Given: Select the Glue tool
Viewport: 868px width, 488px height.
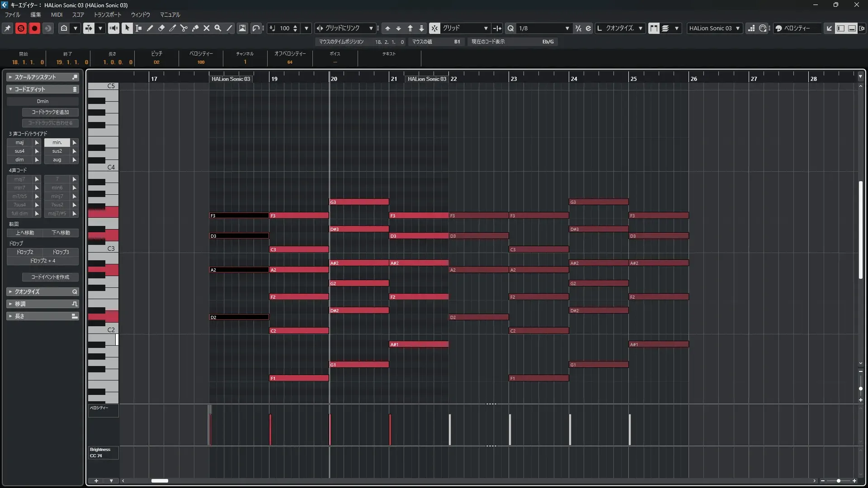Looking at the screenshot, I should point(195,28).
